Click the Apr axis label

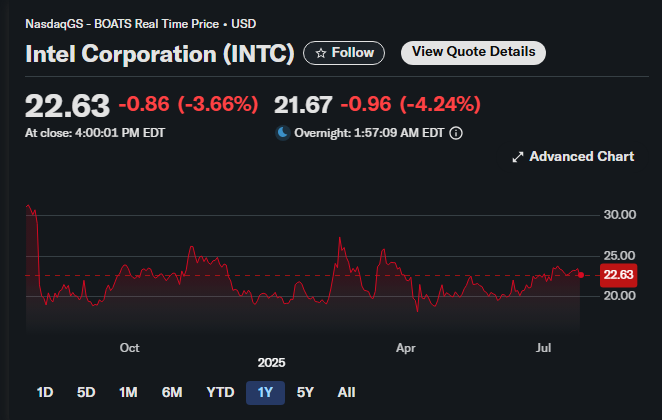(x=405, y=348)
